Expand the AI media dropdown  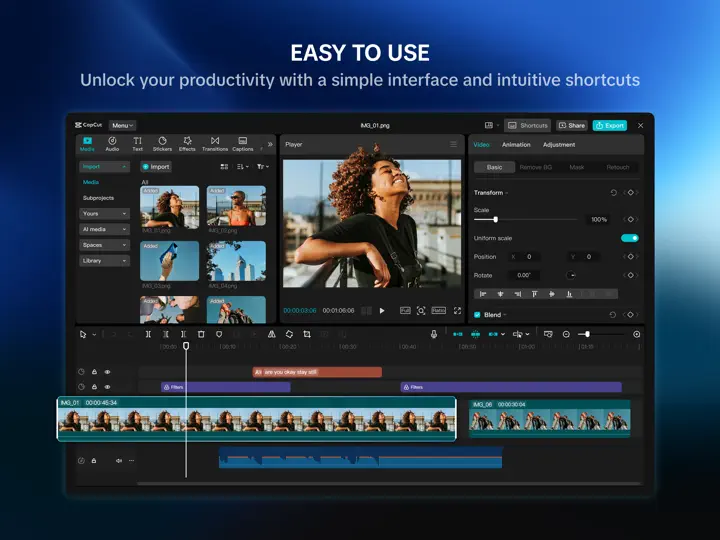tap(104, 229)
